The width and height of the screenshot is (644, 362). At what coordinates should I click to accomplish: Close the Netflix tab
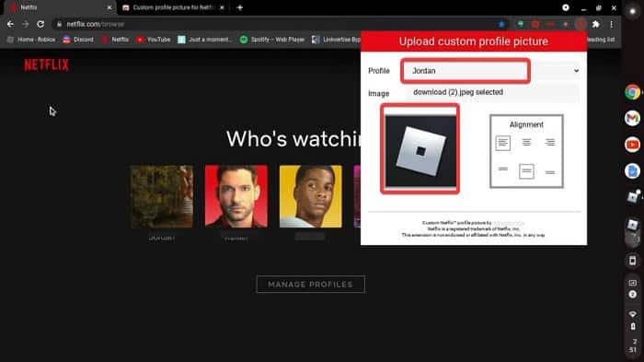pos(109,7)
